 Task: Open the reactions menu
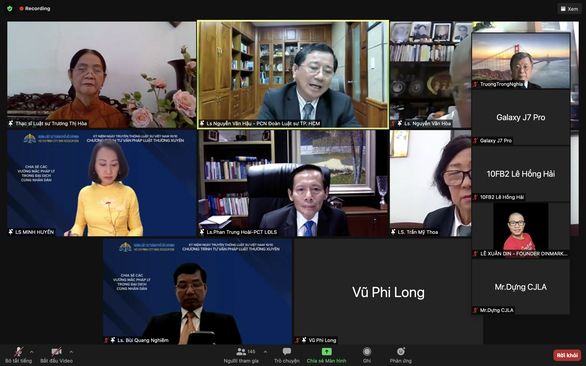click(401, 356)
